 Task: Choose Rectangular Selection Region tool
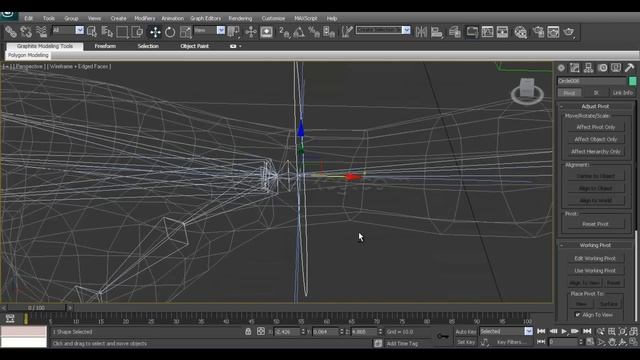[x=122, y=31]
